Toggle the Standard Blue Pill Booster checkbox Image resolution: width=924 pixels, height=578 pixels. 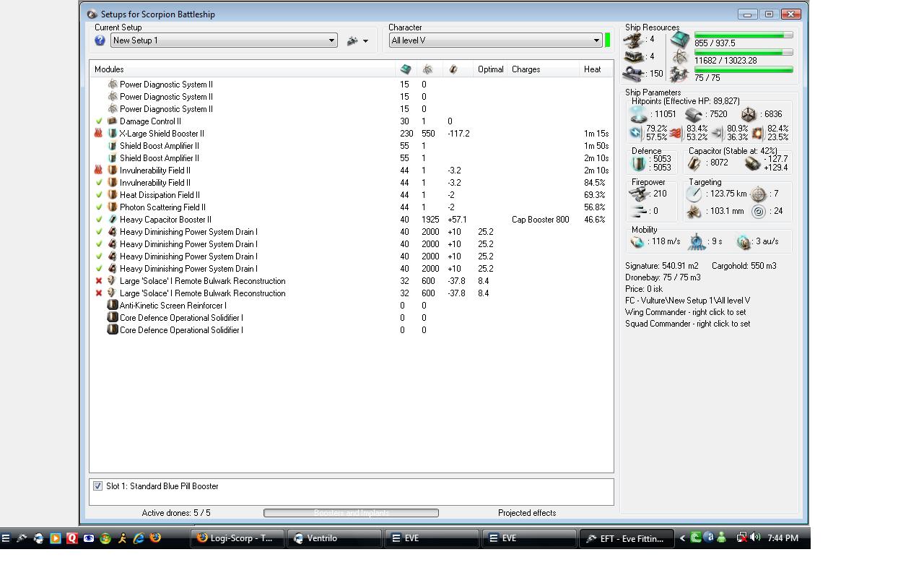[x=97, y=486]
